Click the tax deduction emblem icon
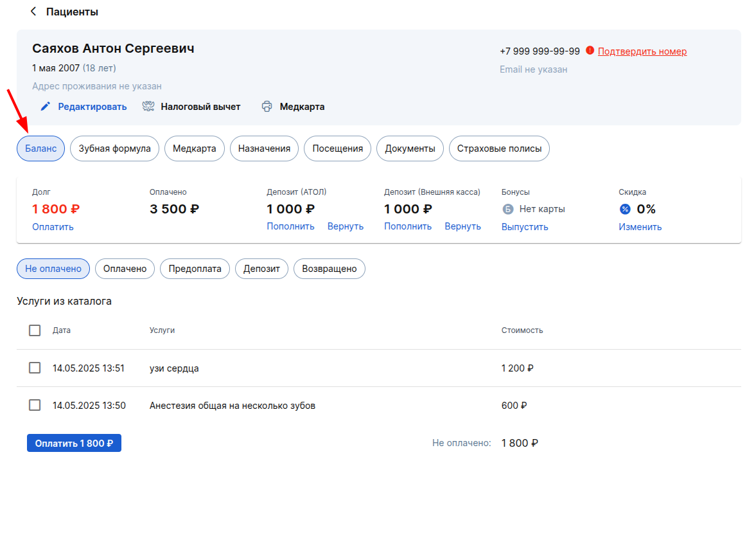This screenshot has height=549, width=756. tap(148, 106)
